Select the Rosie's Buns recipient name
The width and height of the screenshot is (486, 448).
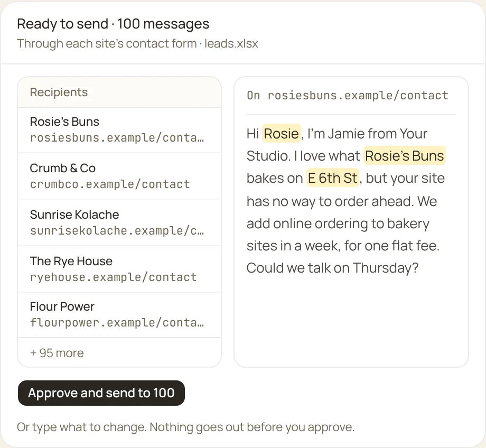[64, 122]
